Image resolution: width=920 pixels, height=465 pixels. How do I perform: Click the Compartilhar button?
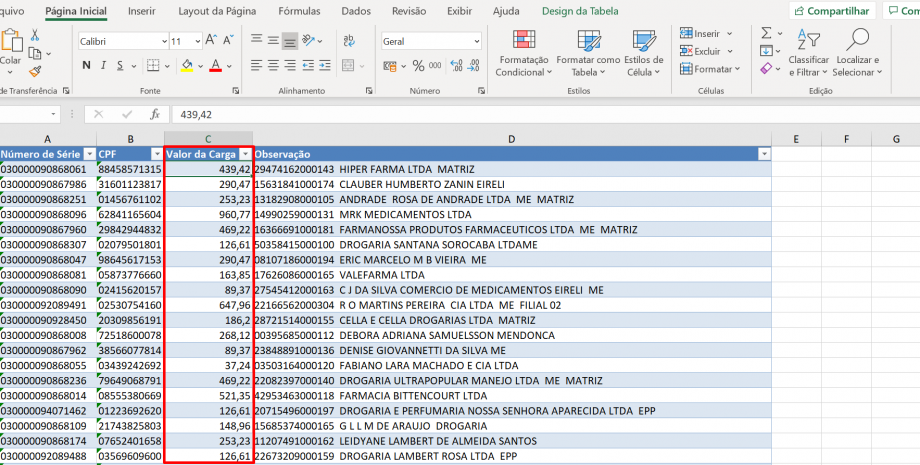[832, 11]
